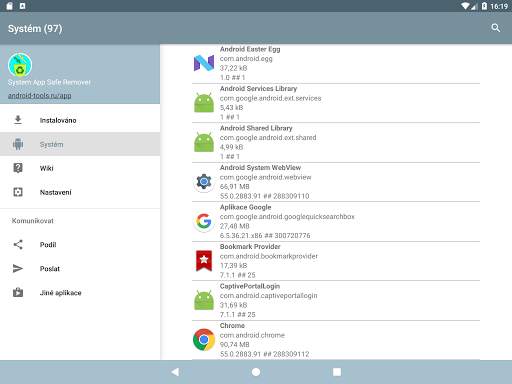The width and height of the screenshot is (512, 384).
Task: Select Android Services Library title
Action: tap(258, 89)
